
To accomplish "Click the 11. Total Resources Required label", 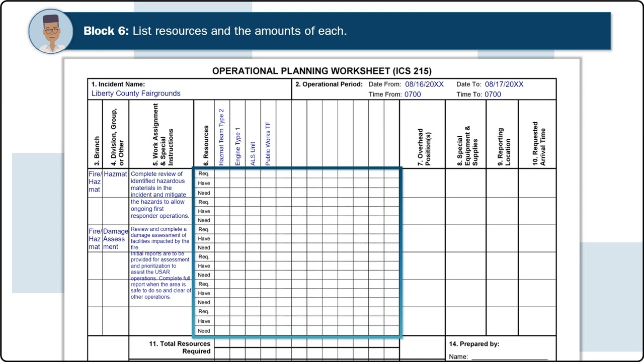I will [x=180, y=347].
